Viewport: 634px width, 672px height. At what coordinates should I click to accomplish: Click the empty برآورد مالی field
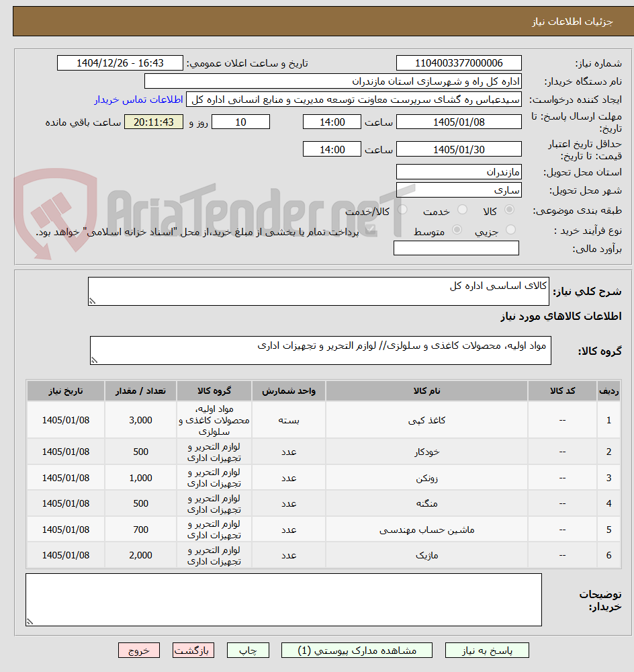click(x=456, y=248)
